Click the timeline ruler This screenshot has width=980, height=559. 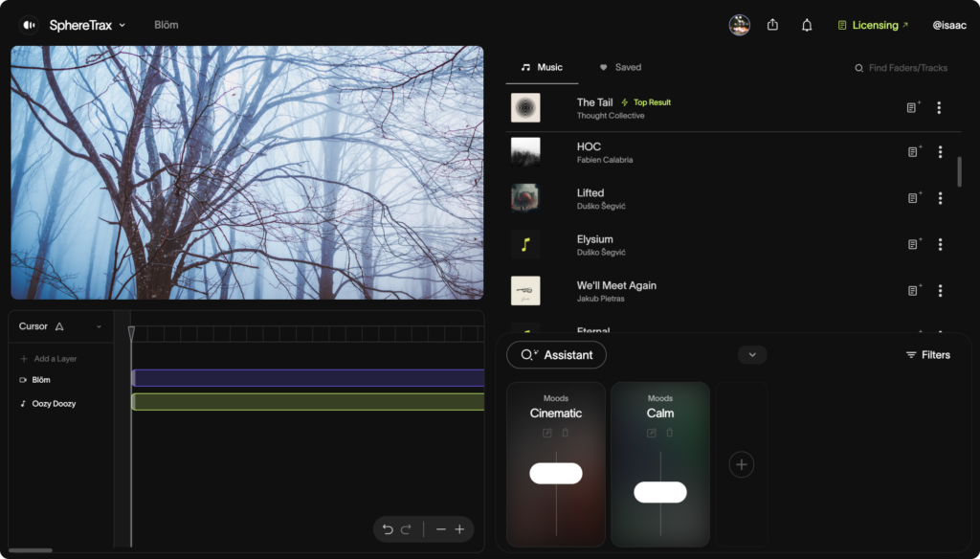(308, 333)
